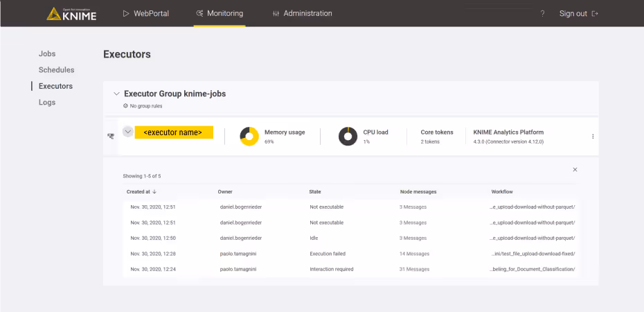Click the KNIME logo
644x312 pixels.
[x=71, y=14]
